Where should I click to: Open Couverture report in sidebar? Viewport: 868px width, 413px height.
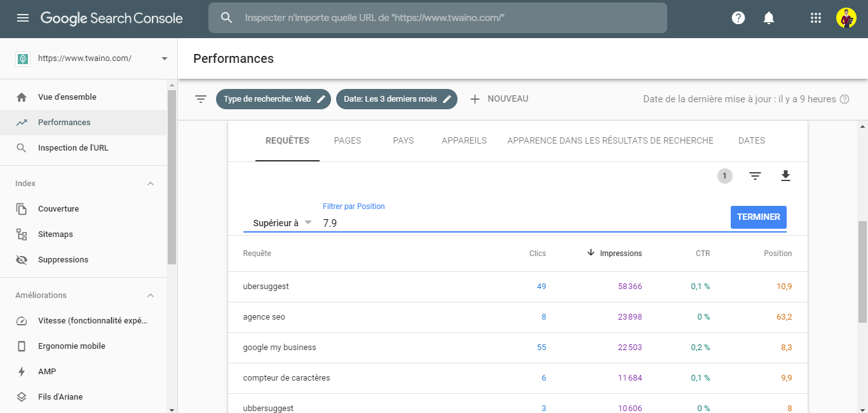click(x=83, y=209)
